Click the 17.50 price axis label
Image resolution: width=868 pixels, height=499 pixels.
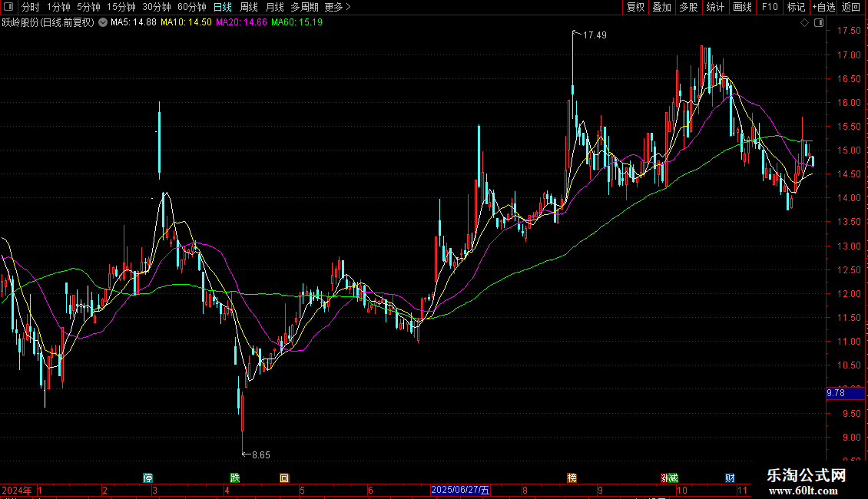(x=849, y=31)
